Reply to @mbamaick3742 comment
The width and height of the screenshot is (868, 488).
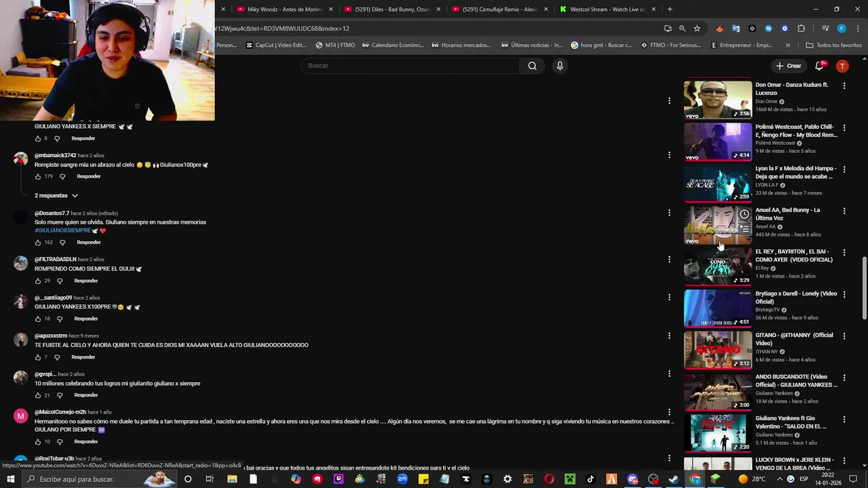click(x=89, y=176)
